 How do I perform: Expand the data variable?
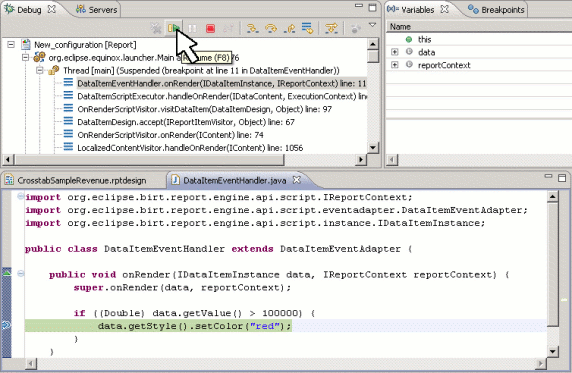395,52
